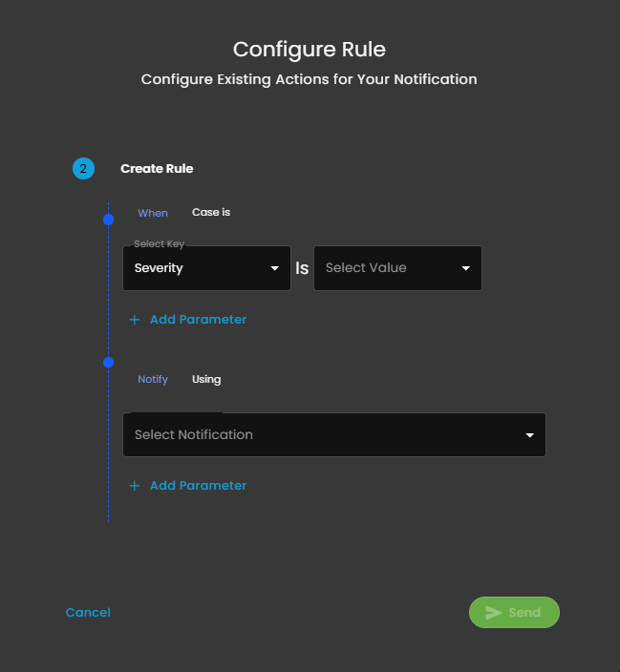620x672 pixels.
Task: Click the plus icon under the Notify section
Action: (x=135, y=486)
